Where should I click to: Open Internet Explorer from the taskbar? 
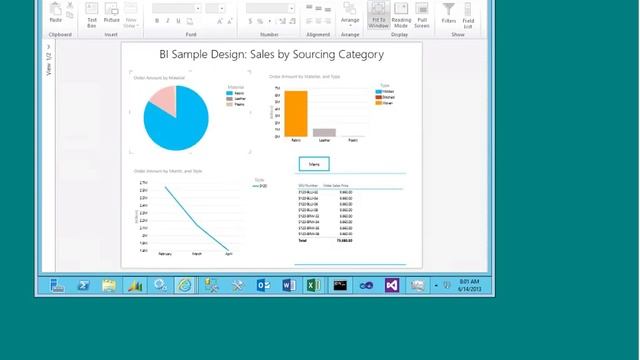pyautogui.click(x=185, y=285)
